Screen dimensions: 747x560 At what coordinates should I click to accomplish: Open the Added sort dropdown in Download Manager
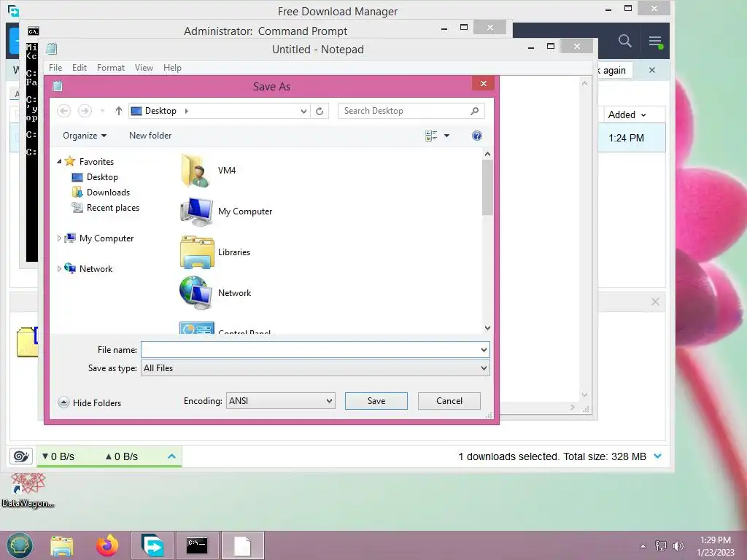(627, 114)
